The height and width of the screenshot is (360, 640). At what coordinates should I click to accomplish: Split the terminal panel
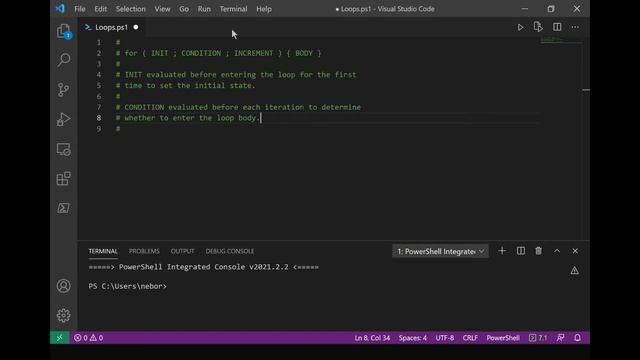[x=521, y=251]
